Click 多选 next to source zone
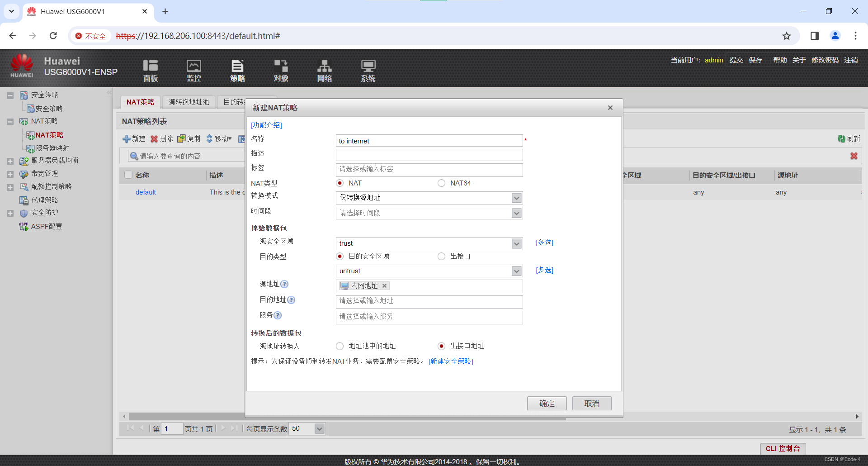This screenshot has height=466, width=868. pyautogui.click(x=544, y=243)
